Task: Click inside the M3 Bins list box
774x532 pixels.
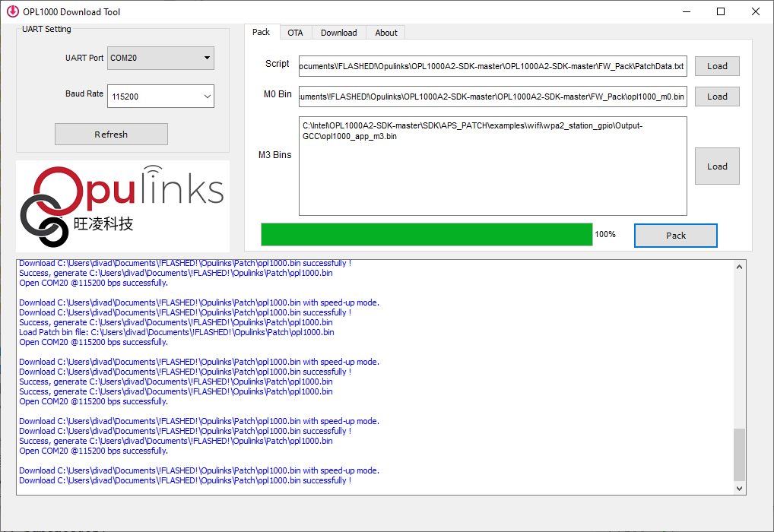Action: pyautogui.click(x=493, y=166)
